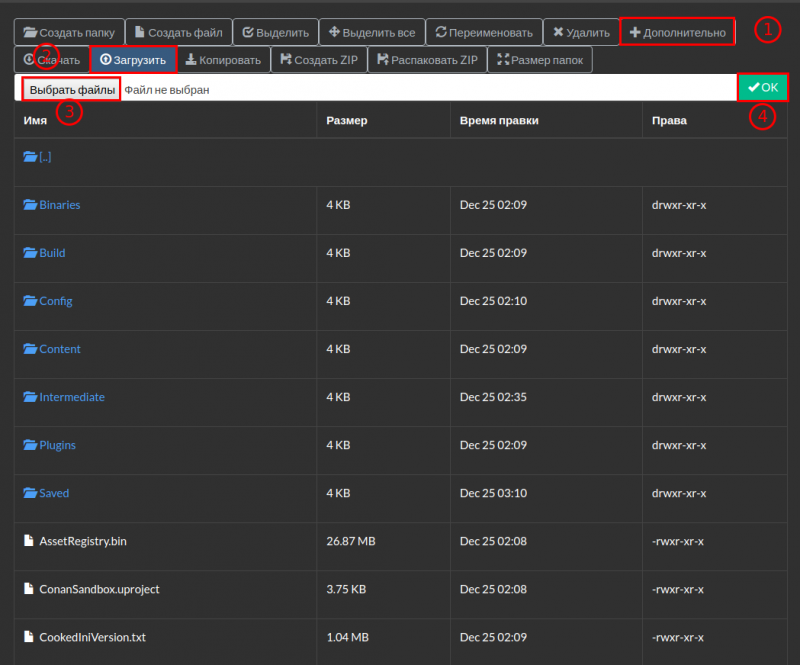Viewport: 800px width, 665px height.
Task: Click folder icon next to Config
Action: 30,301
